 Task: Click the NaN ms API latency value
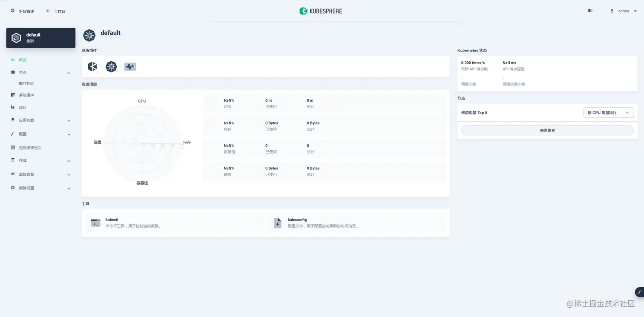tap(509, 63)
